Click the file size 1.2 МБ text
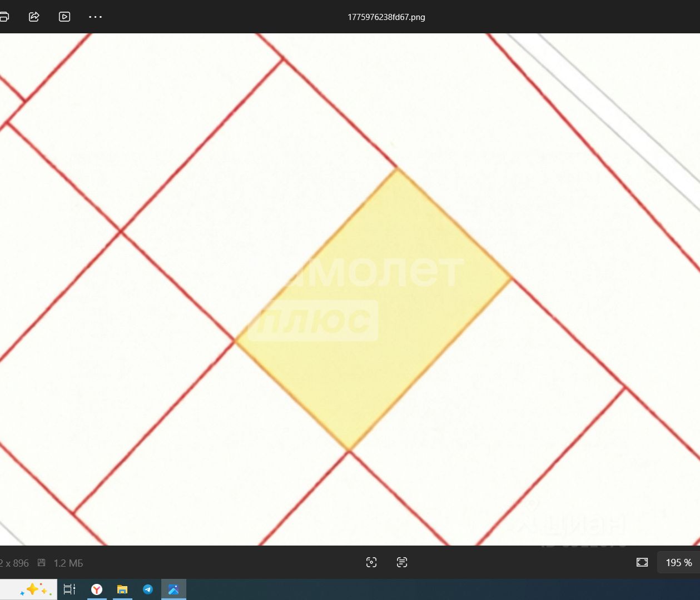This screenshot has width=700, height=600. coord(68,563)
